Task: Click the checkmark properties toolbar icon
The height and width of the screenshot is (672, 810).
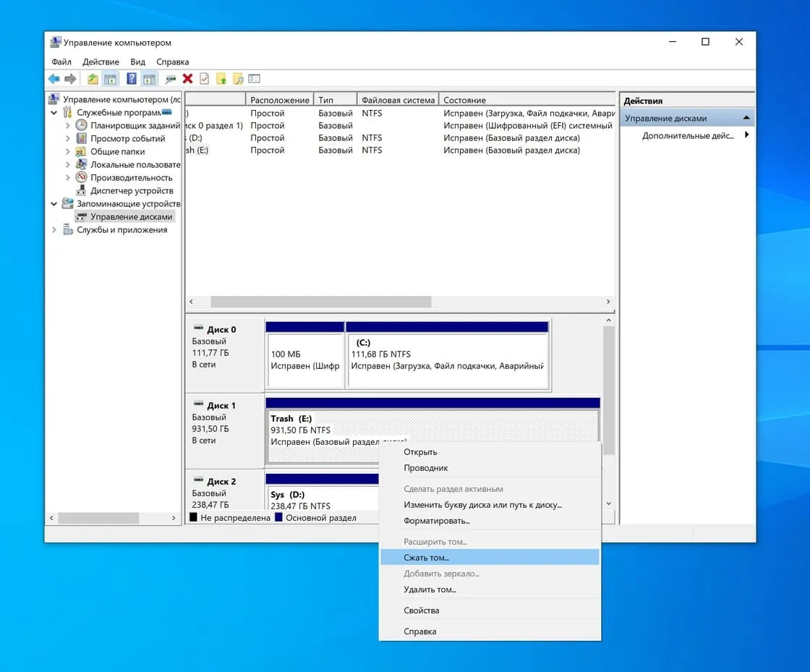Action: (205, 79)
